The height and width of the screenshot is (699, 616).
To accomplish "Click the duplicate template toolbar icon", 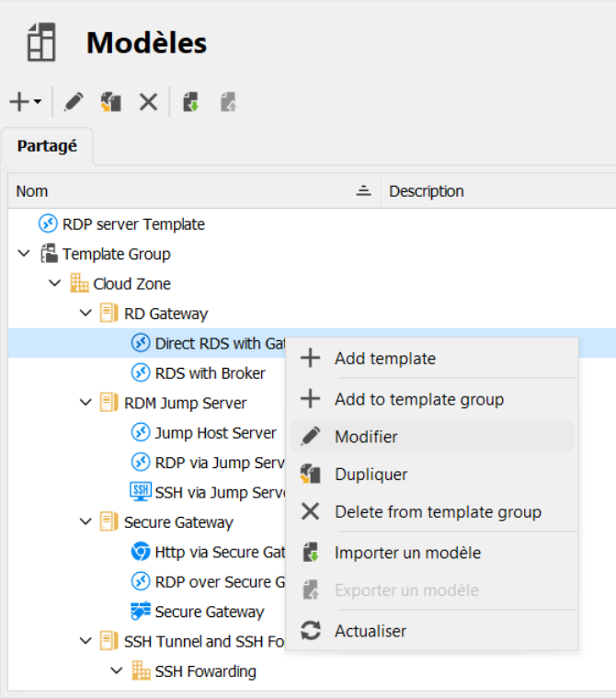I will [111, 102].
